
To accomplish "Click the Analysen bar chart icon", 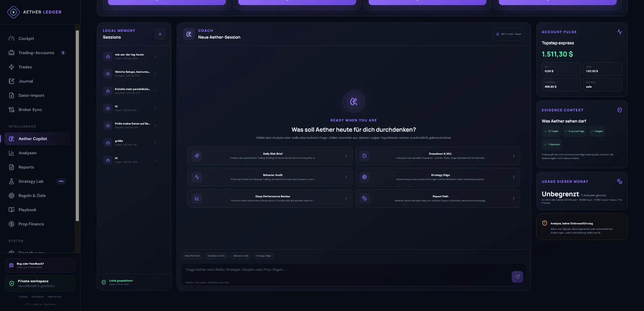I will (12, 153).
